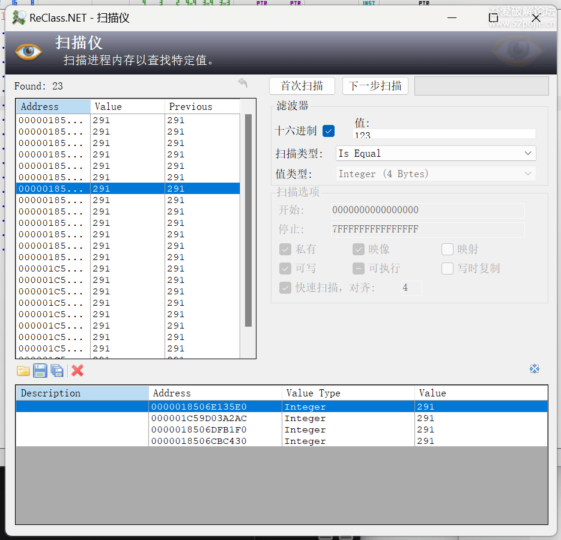
Task: Click the ReClass.NET app icon in title bar
Action: [19, 18]
